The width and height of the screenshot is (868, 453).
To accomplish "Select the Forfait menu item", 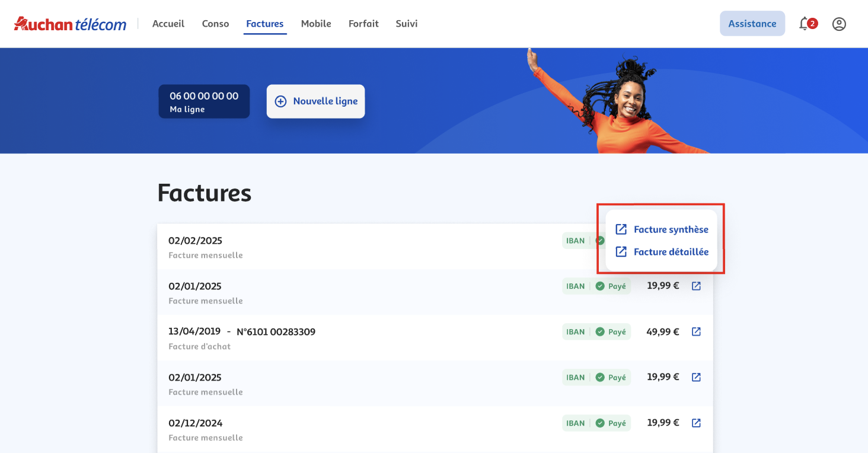I will [363, 24].
